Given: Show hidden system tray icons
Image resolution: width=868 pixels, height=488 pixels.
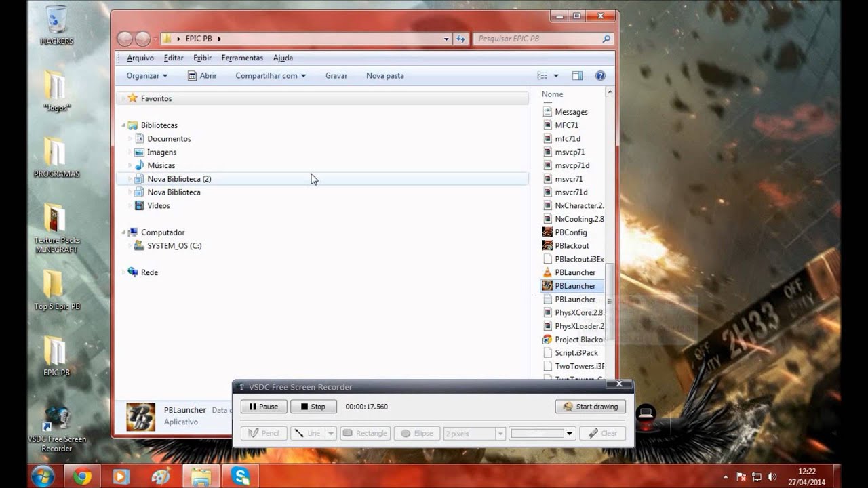Looking at the screenshot, I should tap(726, 476).
